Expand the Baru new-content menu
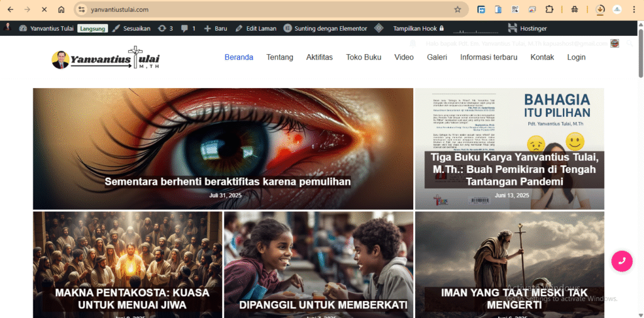644x318 pixels. 215,28
